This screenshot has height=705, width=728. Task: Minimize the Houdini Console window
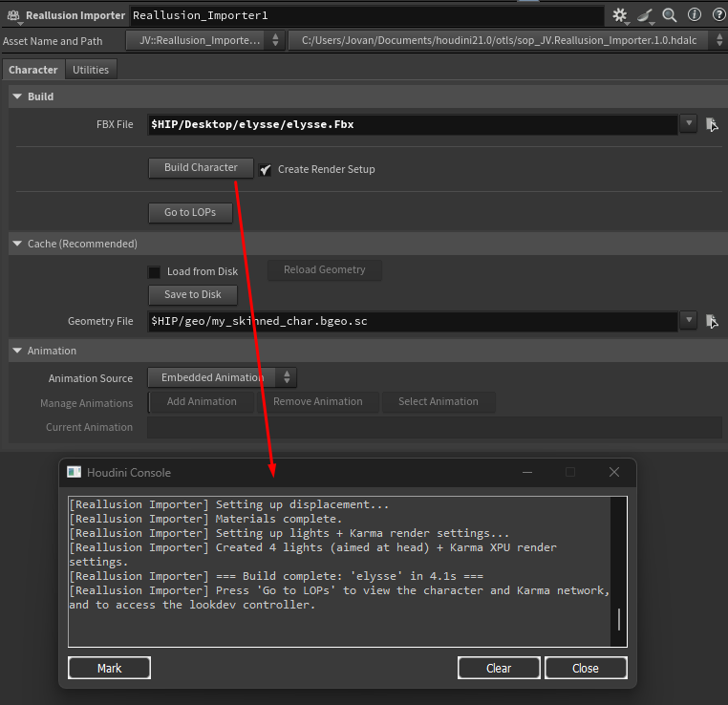click(527, 473)
